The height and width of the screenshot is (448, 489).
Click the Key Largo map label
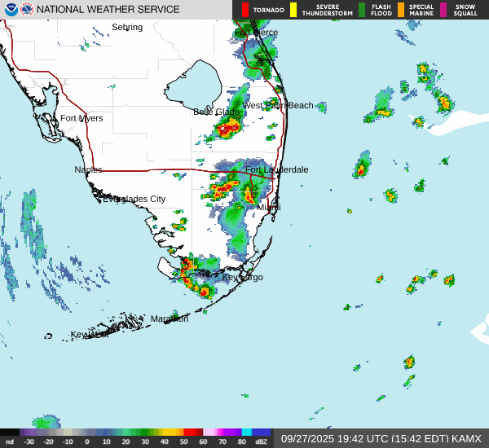pos(242,277)
